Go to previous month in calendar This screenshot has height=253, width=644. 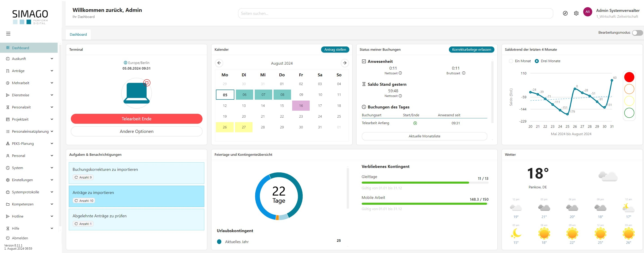[x=219, y=63]
